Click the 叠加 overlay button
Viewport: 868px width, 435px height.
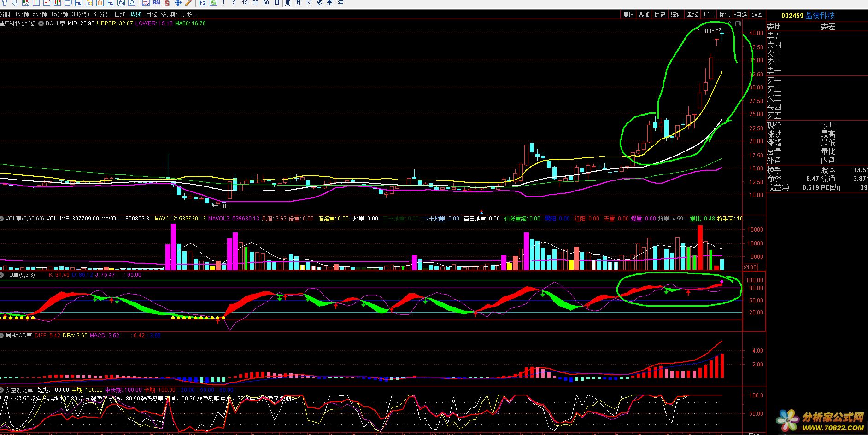644,15
